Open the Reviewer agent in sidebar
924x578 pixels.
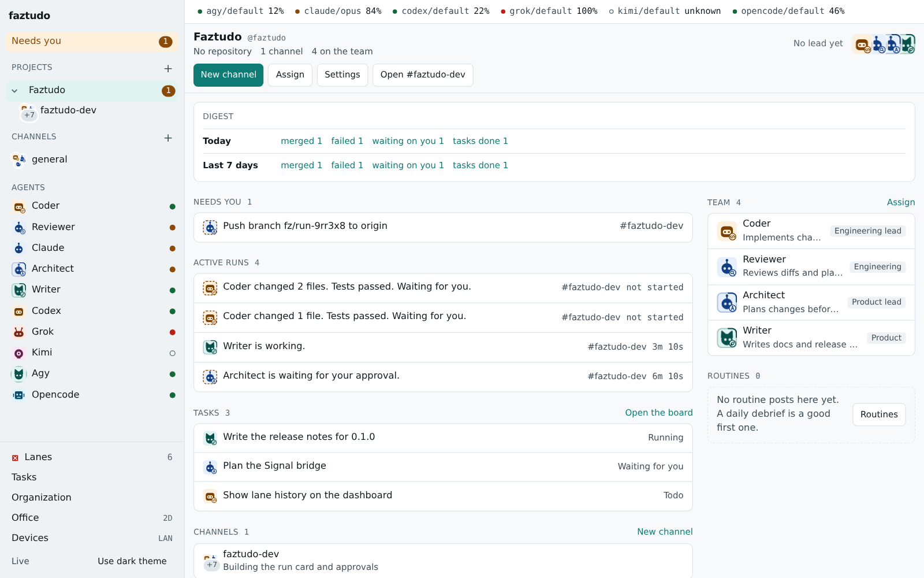[92, 227]
